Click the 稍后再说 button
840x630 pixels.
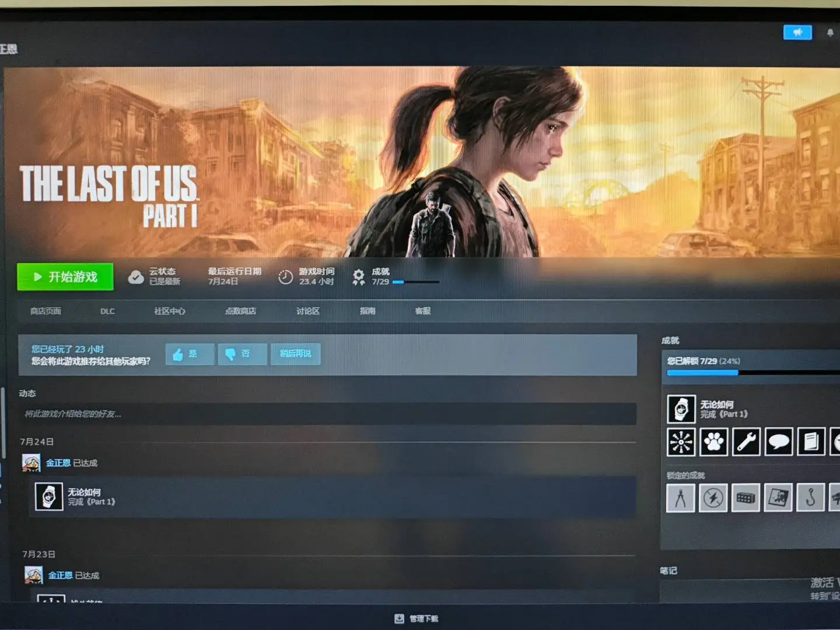tap(296, 354)
